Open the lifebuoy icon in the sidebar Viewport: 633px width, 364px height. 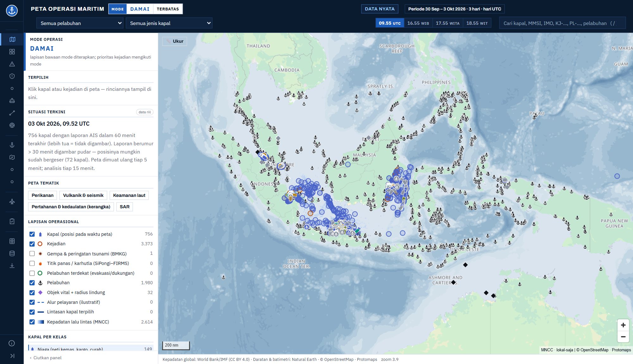coord(12,125)
